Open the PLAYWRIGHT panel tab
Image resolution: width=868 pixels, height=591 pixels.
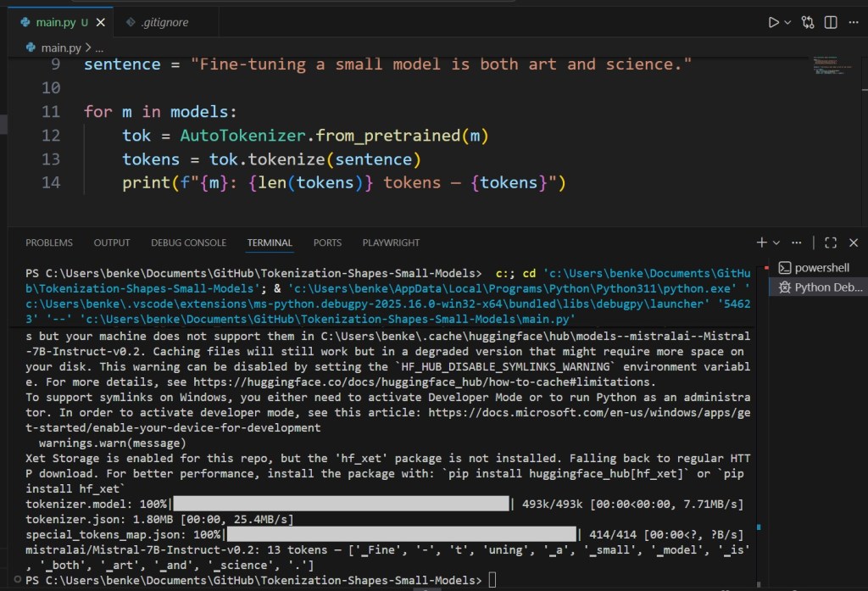pyautogui.click(x=391, y=243)
